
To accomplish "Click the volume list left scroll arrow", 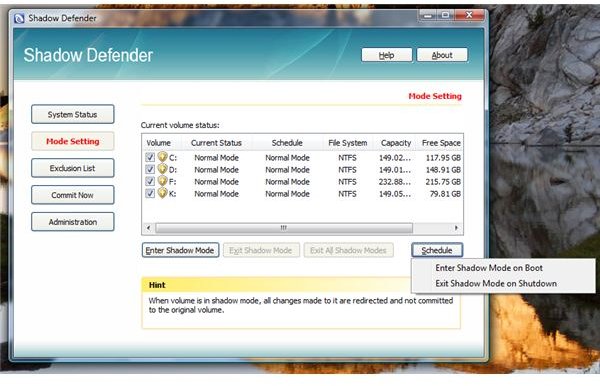I will (148, 228).
